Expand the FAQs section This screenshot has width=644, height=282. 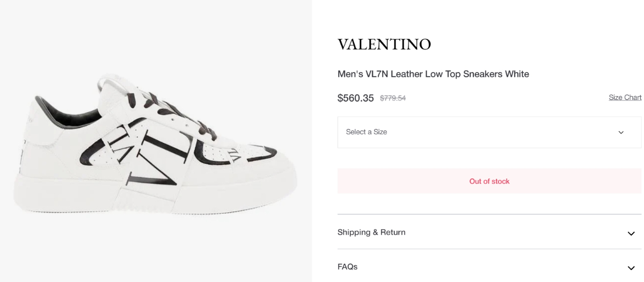347,267
